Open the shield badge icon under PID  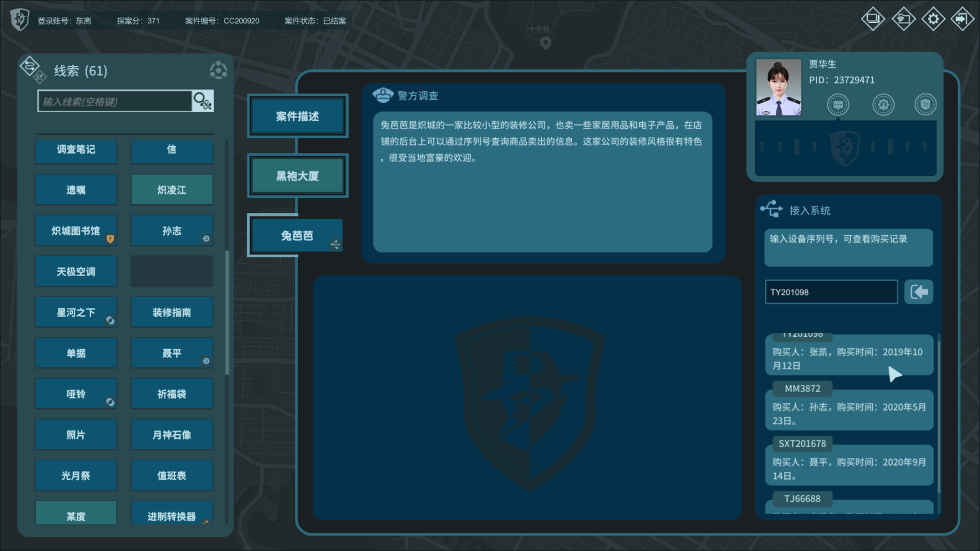[x=926, y=104]
